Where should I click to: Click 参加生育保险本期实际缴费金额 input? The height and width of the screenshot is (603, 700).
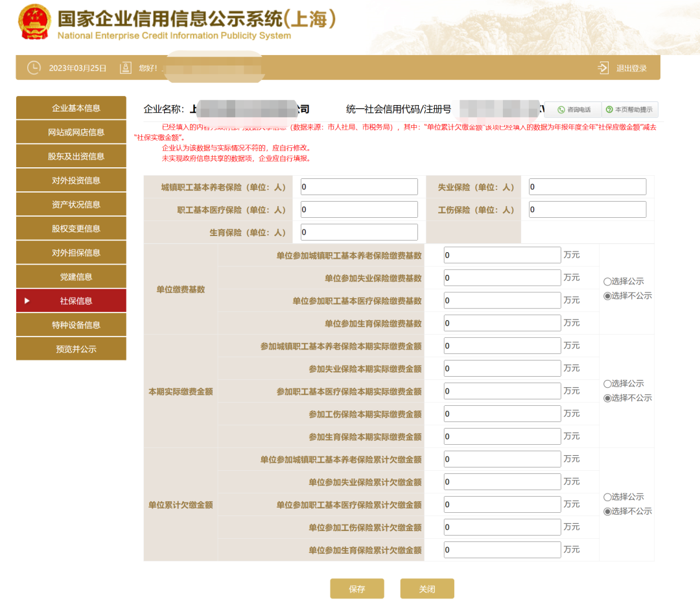502,436
